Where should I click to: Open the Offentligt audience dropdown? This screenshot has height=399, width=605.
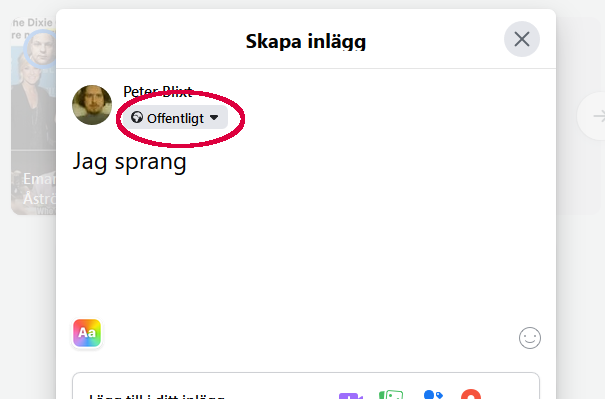point(175,118)
